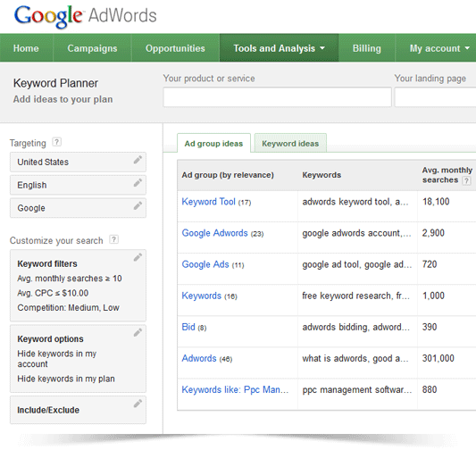Screen dimensions: 476x450
Task: Click the 18,100 searches cell
Action: pyautogui.click(x=447, y=206)
